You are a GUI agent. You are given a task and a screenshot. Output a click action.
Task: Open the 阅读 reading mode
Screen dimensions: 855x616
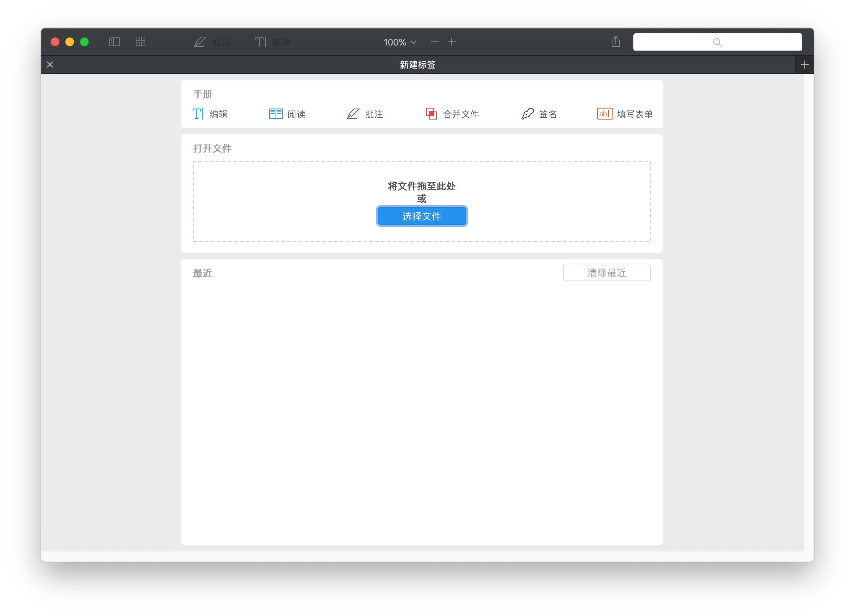point(287,114)
